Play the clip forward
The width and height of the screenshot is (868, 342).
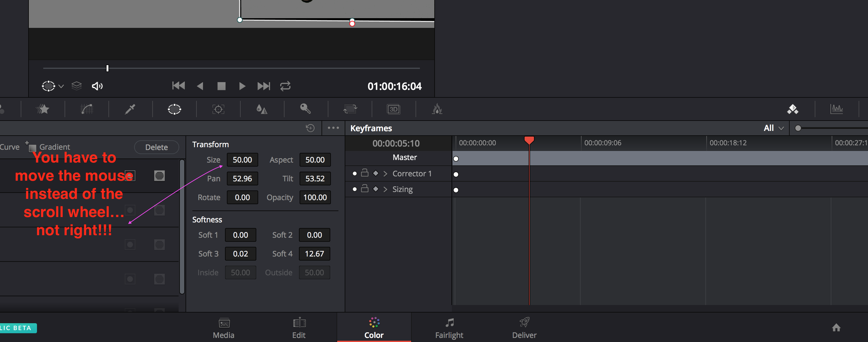(242, 86)
